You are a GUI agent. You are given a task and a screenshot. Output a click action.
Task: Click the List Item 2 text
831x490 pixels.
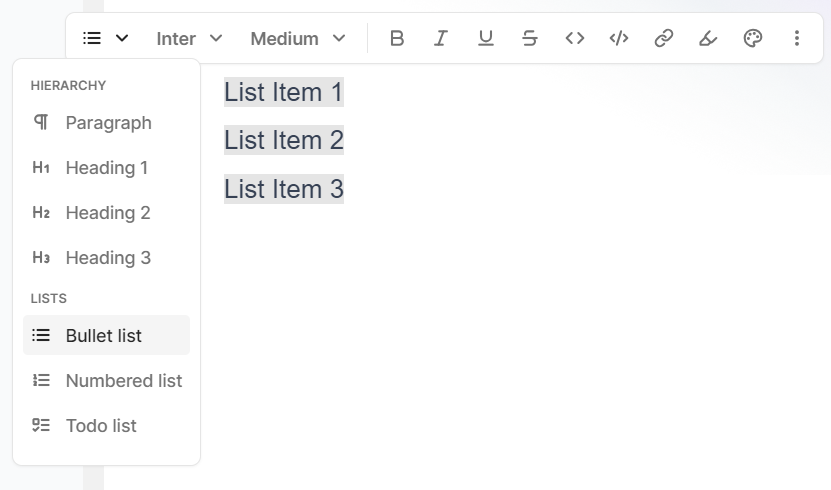coord(284,141)
